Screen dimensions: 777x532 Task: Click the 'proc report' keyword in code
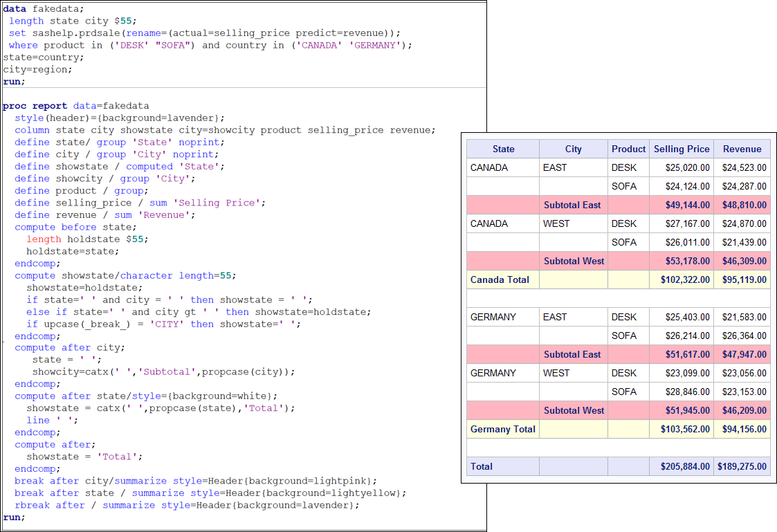pos(35,106)
